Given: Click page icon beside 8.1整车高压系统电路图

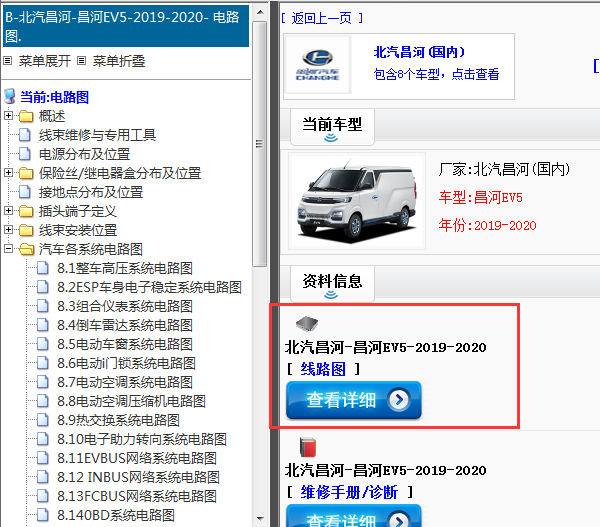Looking at the screenshot, I should (43, 268).
